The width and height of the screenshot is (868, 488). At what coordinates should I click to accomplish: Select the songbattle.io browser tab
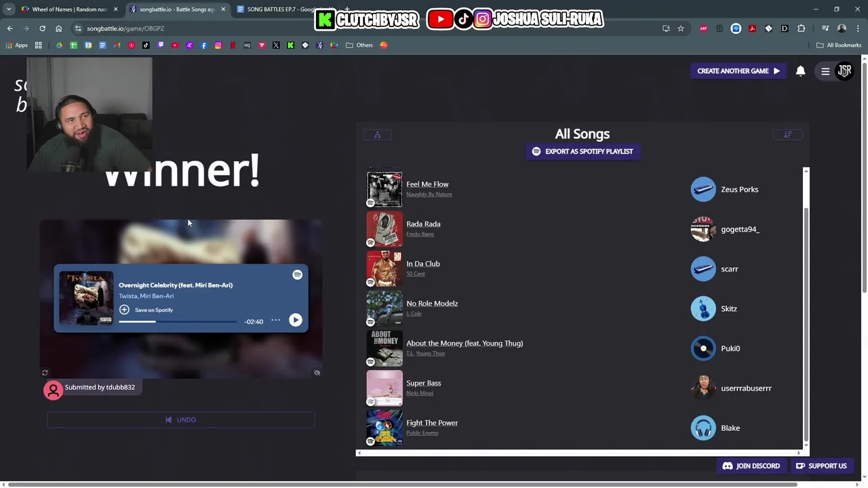(x=177, y=9)
